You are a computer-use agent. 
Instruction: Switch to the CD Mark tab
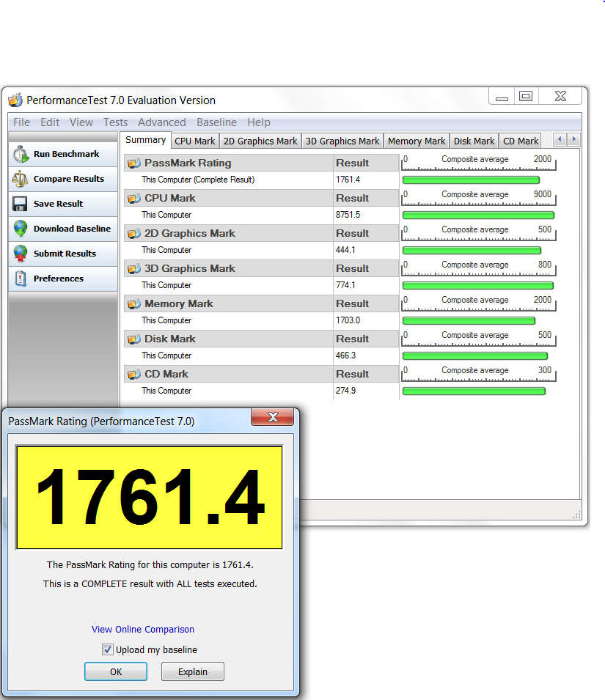tap(521, 141)
